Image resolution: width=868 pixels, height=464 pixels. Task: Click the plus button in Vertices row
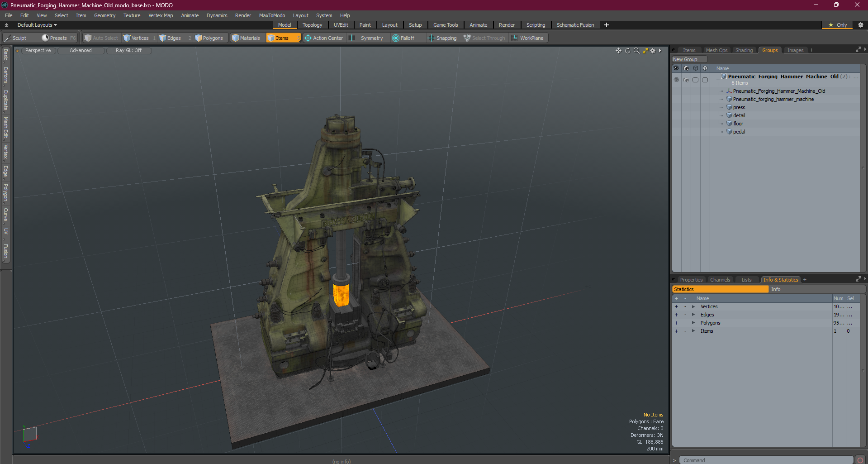(676, 306)
